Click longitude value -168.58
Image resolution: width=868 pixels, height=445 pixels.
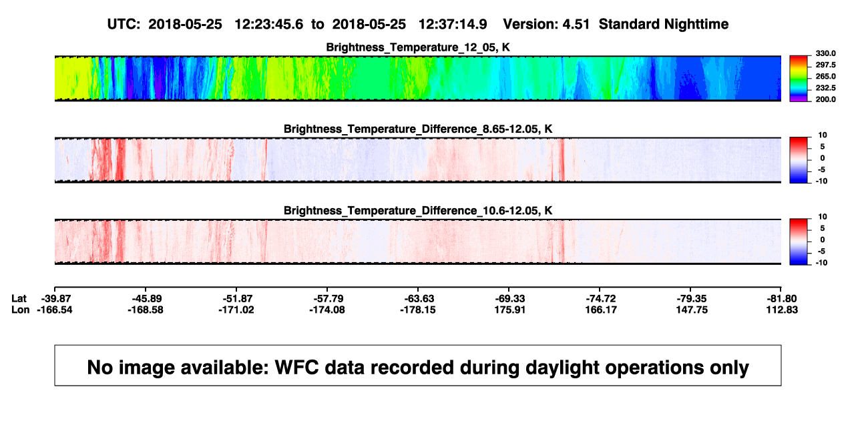(x=146, y=310)
